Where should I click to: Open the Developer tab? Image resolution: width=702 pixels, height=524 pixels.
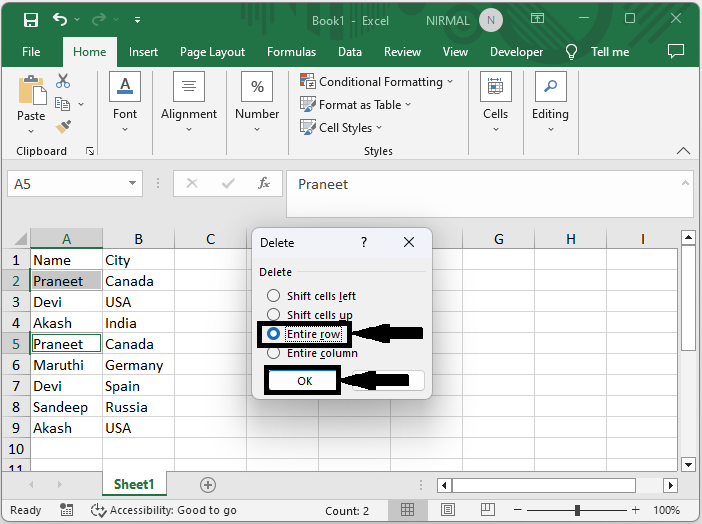(516, 52)
